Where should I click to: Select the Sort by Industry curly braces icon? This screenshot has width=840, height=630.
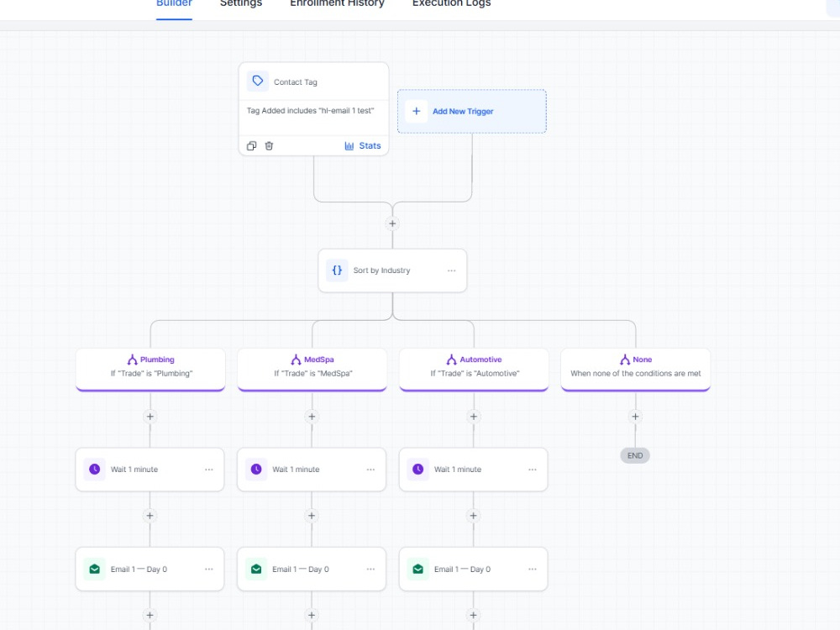click(337, 270)
